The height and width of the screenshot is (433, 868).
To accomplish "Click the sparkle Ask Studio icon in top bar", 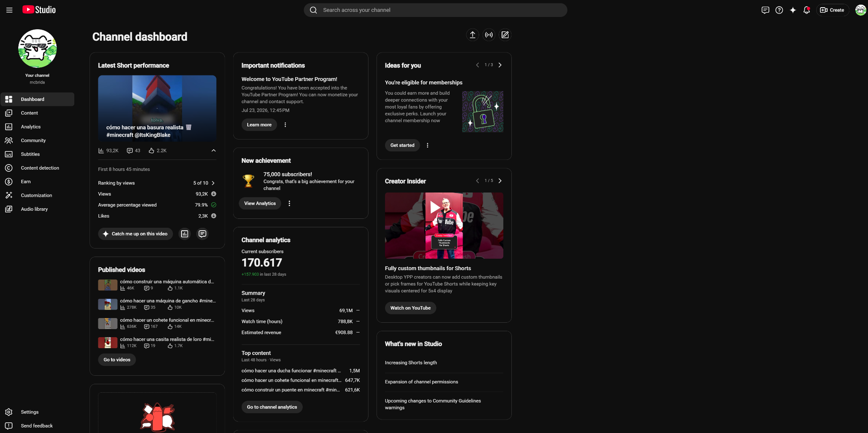I will (793, 10).
